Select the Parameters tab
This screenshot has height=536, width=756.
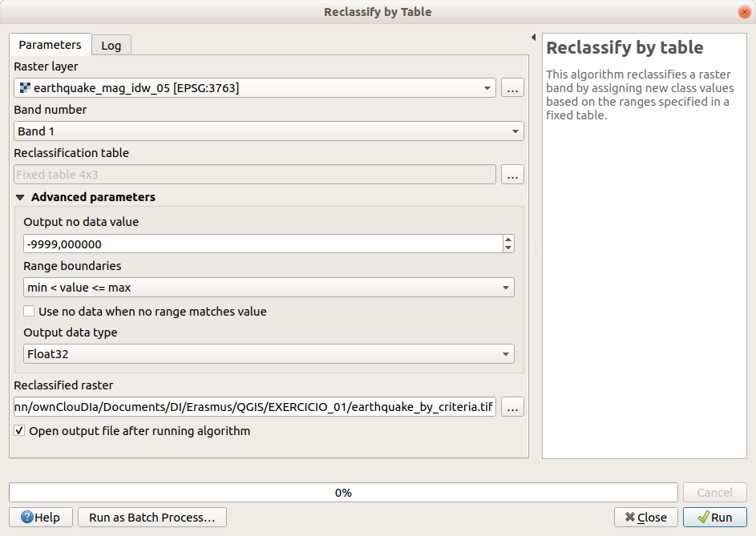coord(50,45)
